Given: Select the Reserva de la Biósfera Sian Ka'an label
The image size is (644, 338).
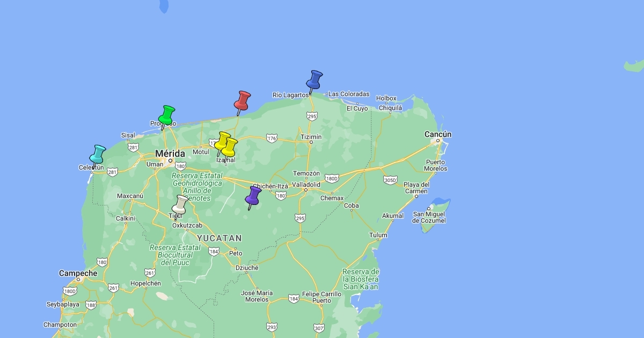Looking at the screenshot, I should pyautogui.click(x=361, y=279).
